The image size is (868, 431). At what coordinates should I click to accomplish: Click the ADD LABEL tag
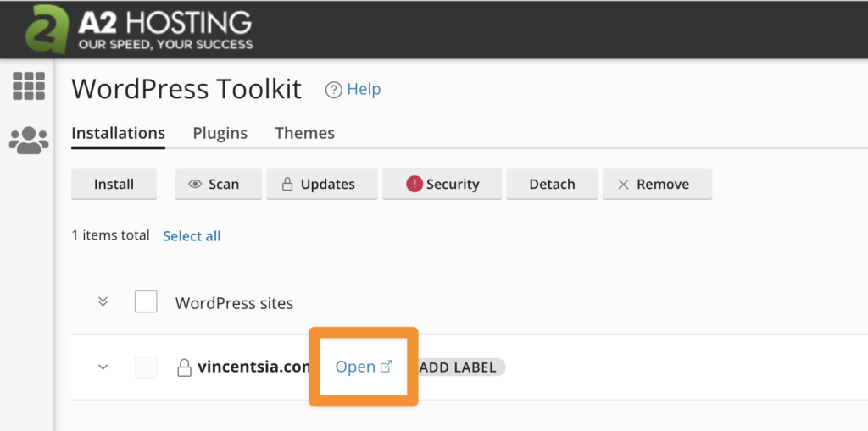[x=461, y=367]
